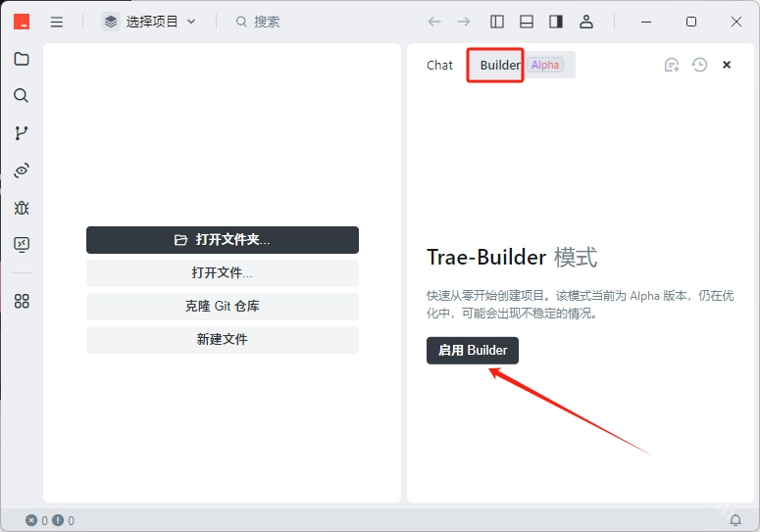The image size is (760, 532).
Task: Switch to the Chat tab
Action: click(439, 65)
